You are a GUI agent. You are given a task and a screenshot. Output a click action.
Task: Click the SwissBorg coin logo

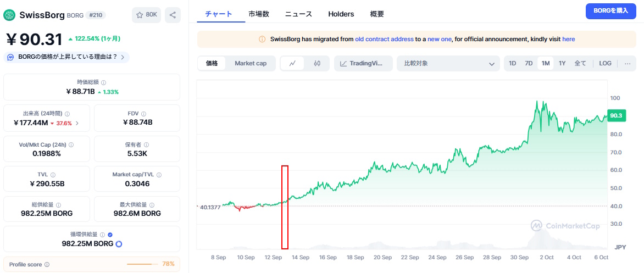point(9,15)
